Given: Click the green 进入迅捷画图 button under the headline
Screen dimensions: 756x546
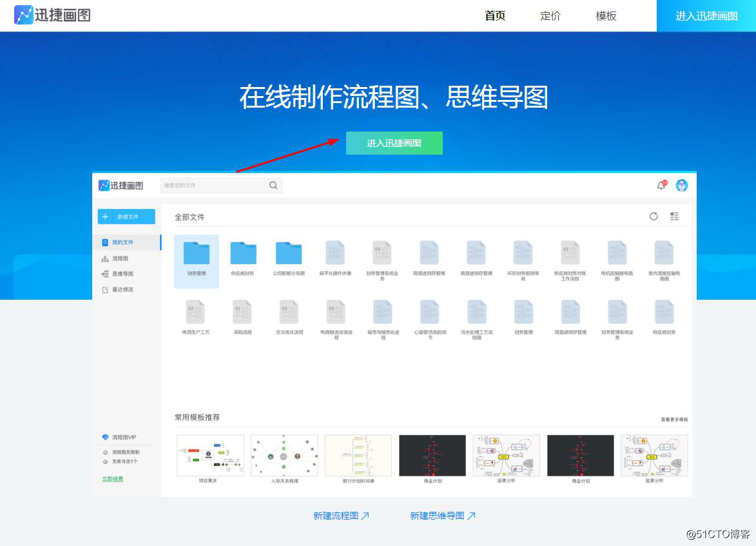Looking at the screenshot, I should point(394,142).
